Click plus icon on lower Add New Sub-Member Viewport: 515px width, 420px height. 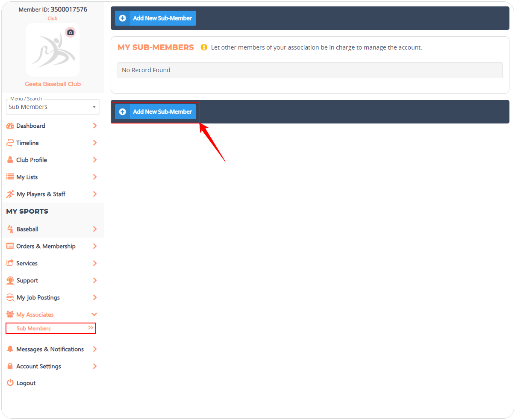123,112
